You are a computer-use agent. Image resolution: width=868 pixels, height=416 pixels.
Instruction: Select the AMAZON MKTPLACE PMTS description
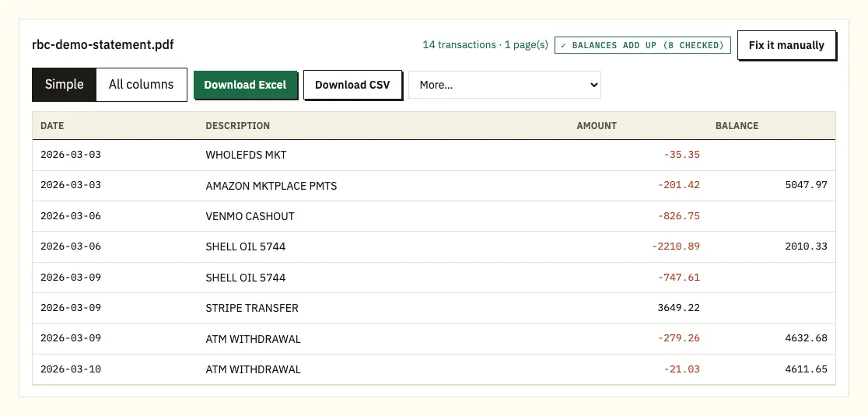click(271, 186)
